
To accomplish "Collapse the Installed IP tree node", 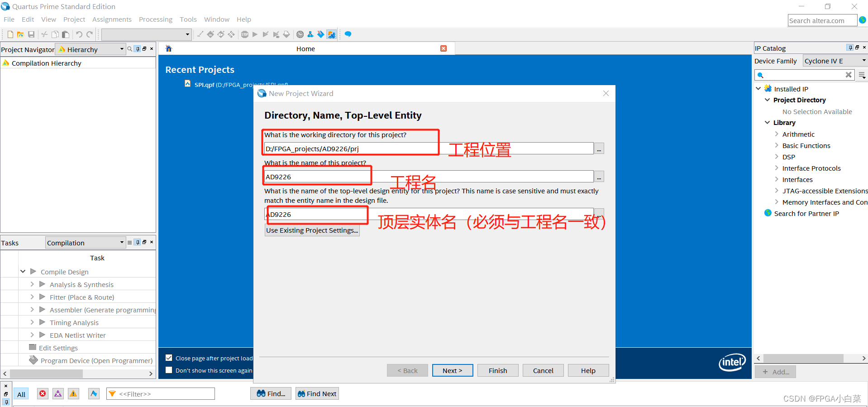I will tap(758, 88).
